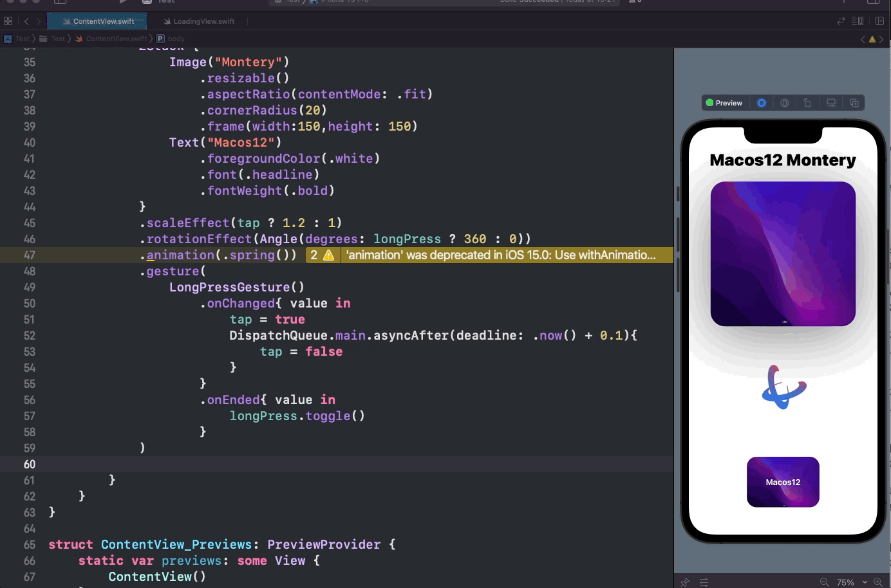Jump to next issue arrow
Viewport: 891px width, 588px height.
pyautogui.click(x=881, y=39)
